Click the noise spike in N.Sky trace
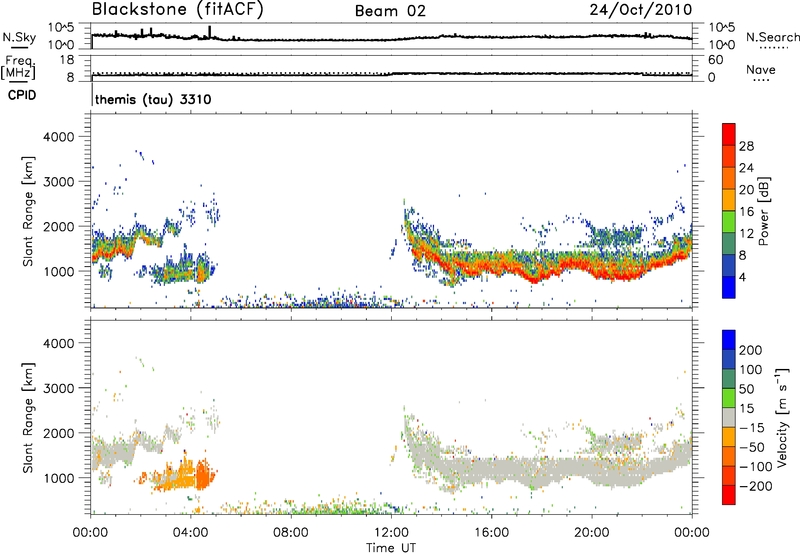This screenshot has width=800, height=554. (209, 32)
